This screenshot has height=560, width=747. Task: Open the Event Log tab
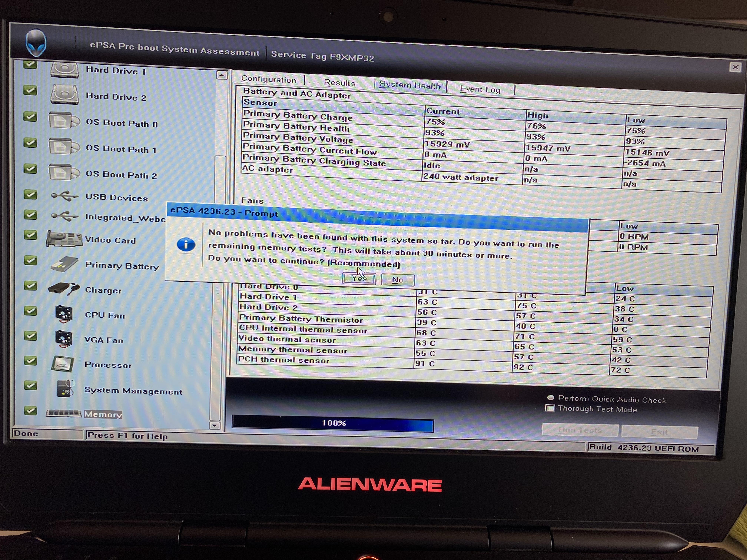click(x=479, y=89)
